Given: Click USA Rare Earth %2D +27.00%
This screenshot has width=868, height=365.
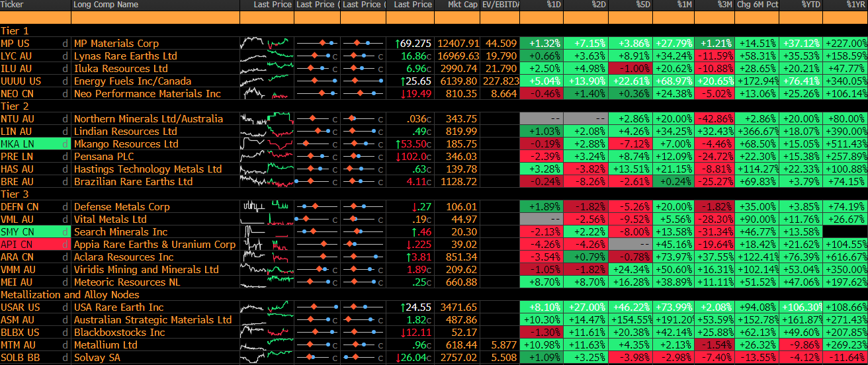Looking at the screenshot, I should click(x=586, y=307).
